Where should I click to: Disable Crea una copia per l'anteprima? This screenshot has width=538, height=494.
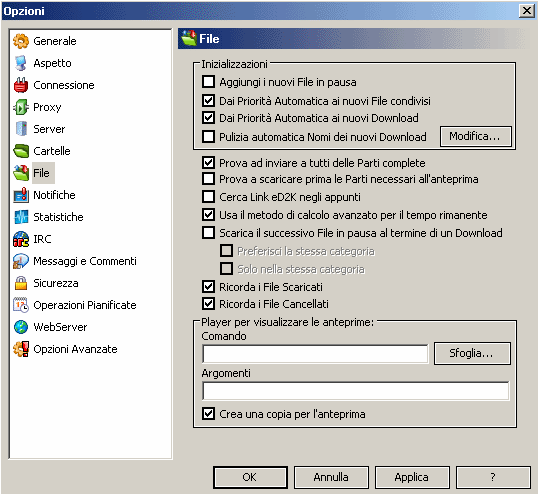point(209,414)
